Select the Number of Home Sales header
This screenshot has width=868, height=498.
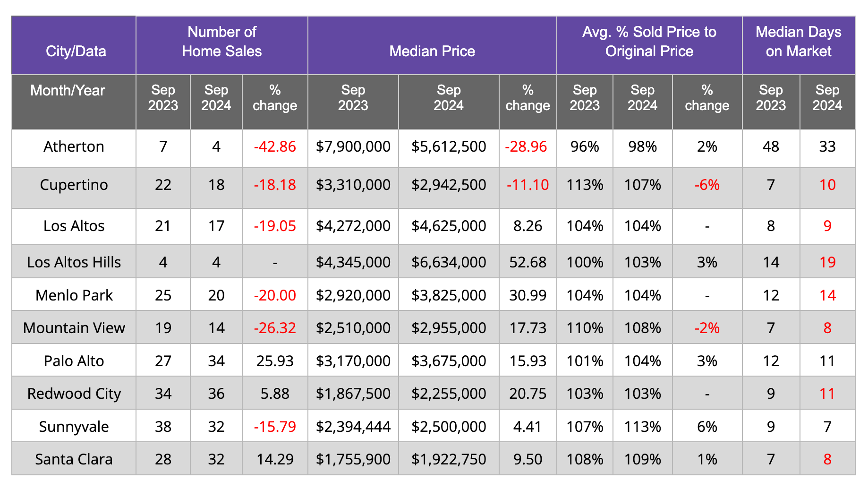pos(221,42)
